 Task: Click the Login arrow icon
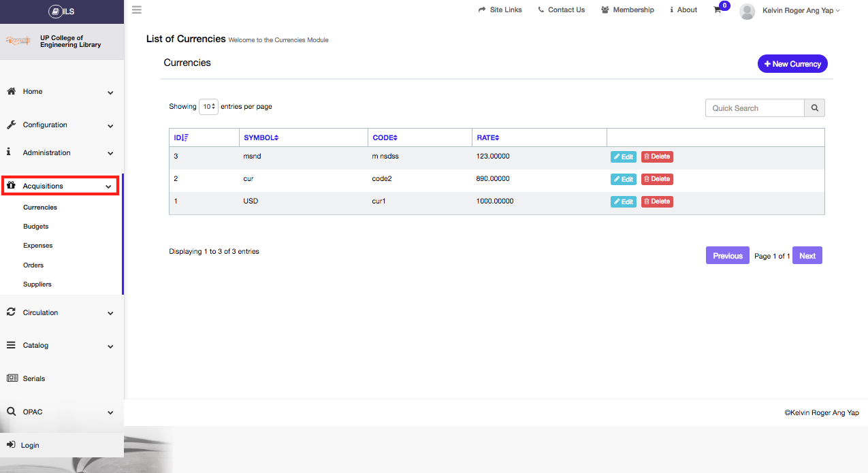coord(11,445)
